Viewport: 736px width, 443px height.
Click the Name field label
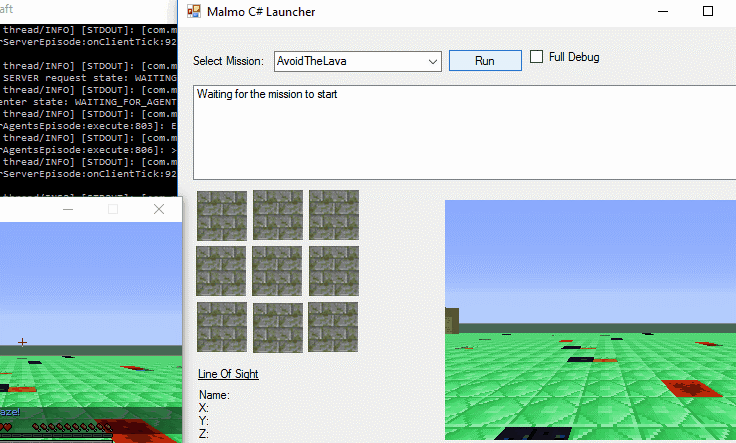click(x=214, y=395)
